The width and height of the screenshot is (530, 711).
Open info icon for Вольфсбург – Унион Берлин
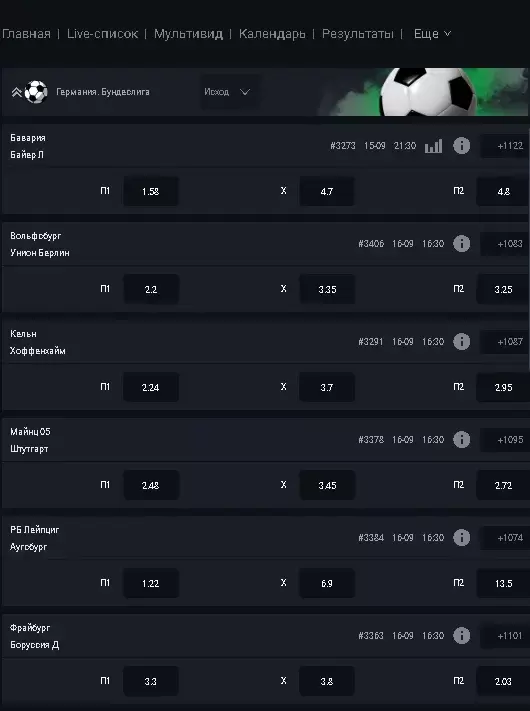[462, 243]
